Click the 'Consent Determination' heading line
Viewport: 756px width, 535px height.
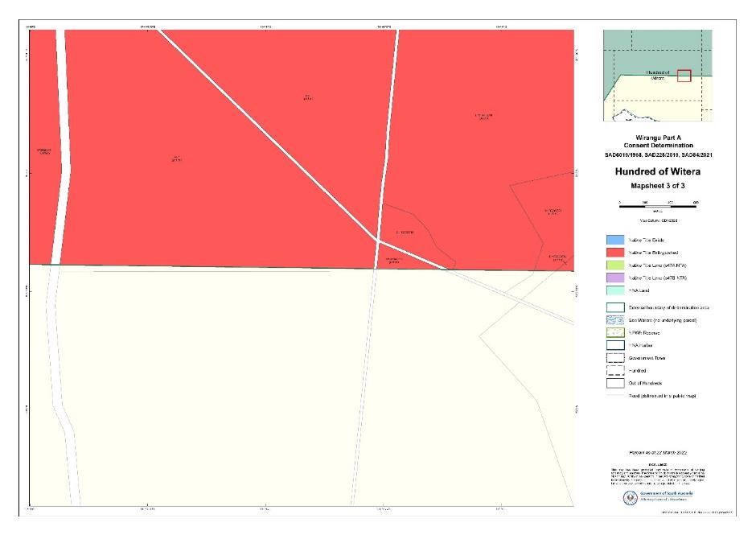658,145
